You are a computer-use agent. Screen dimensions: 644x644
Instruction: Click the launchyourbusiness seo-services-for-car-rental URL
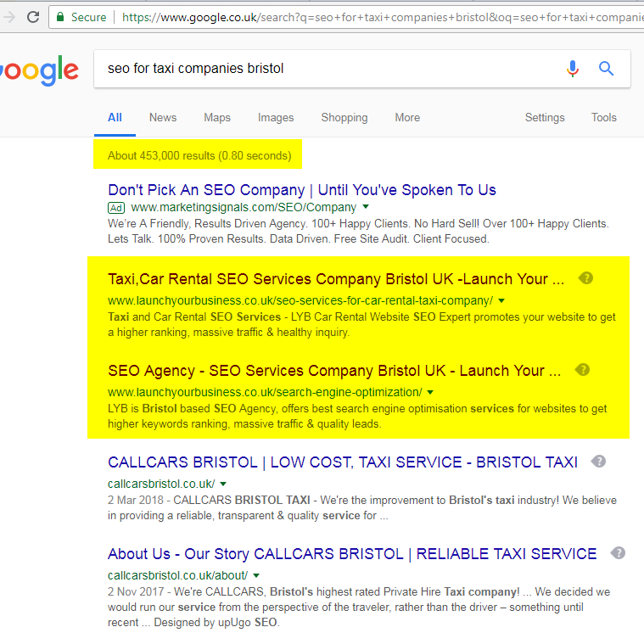point(300,301)
